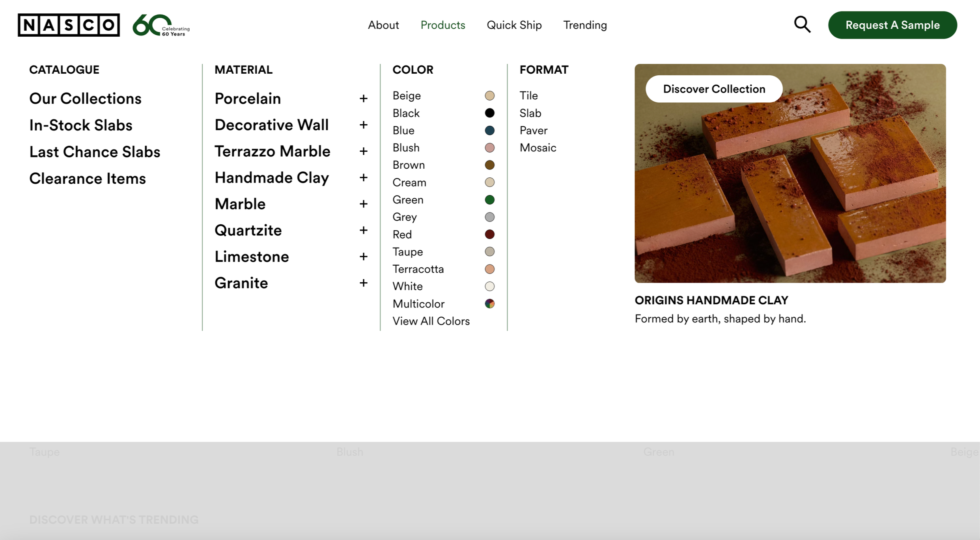Click the 60 Years anniversary logo
980x540 pixels.
tap(161, 26)
